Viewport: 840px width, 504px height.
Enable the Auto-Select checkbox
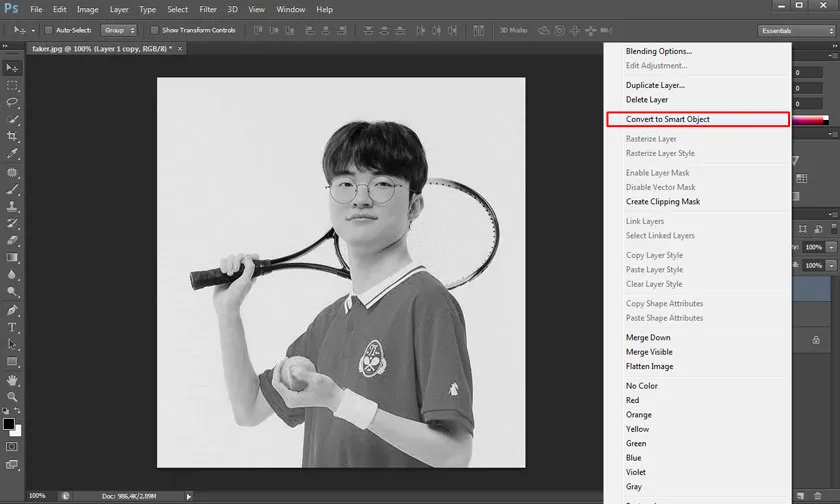[x=48, y=30]
